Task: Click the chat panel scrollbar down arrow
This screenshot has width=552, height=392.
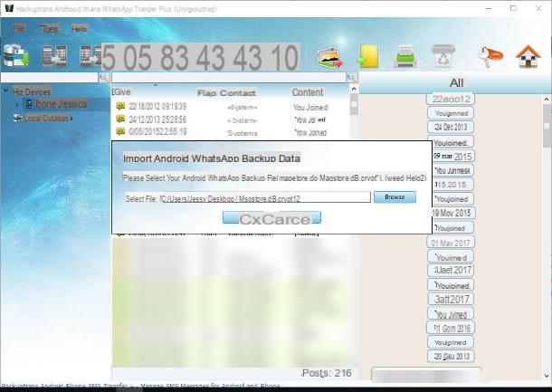Action: coord(547,375)
